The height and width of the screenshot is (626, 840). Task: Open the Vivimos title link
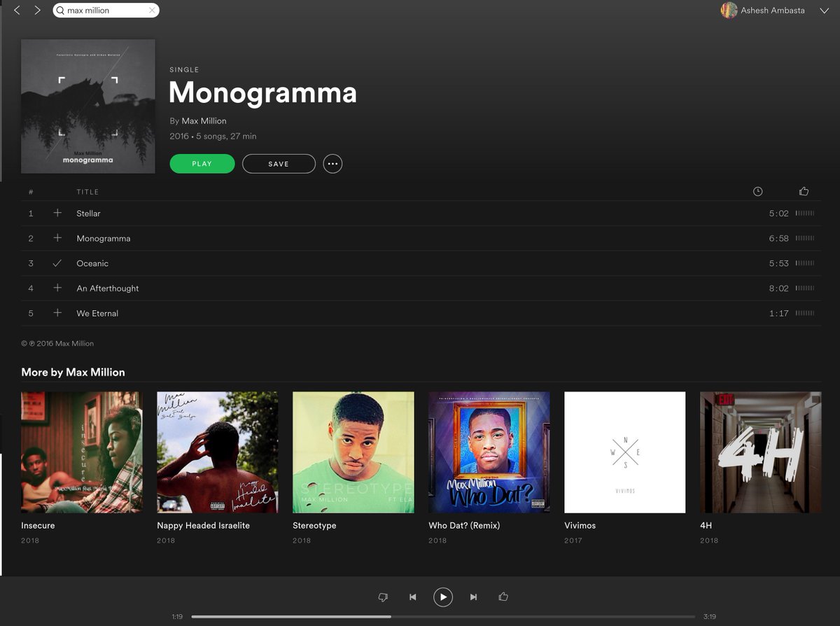point(580,525)
